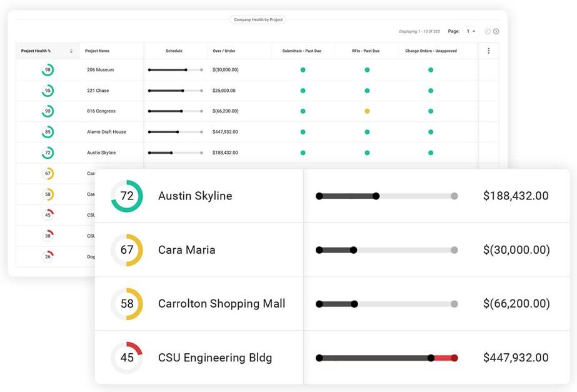Open the Page number dropdown
Viewport: 577px width, 392px height.
(x=472, y=31)
